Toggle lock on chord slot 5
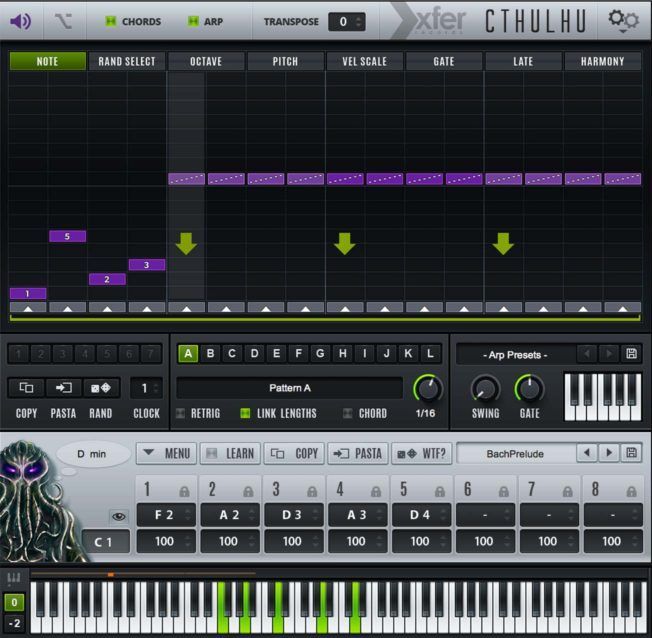652x638 pixels. pos(440,491)
